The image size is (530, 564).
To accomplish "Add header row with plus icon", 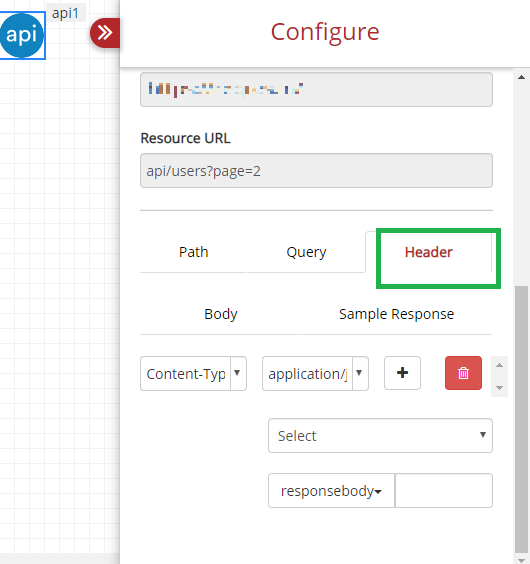I will (x=402, y=373).
